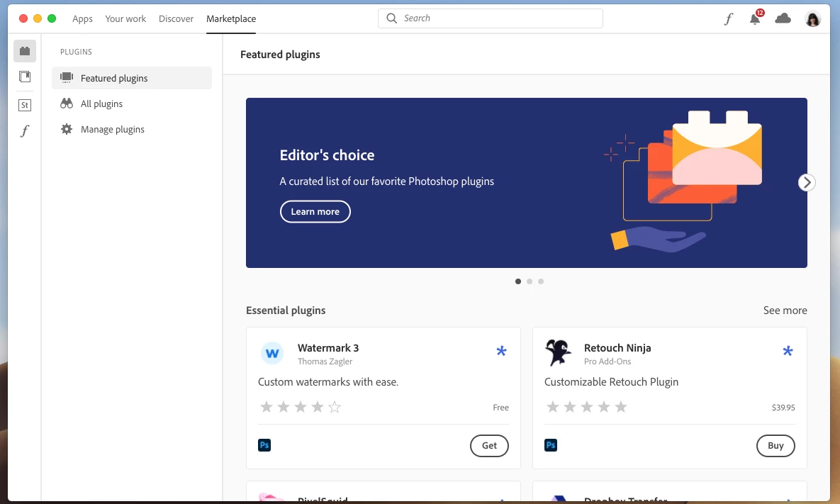Click 'Customizable Retouch Plugin' description
This screenshot has width=840, height=504.
coord(611,382)
